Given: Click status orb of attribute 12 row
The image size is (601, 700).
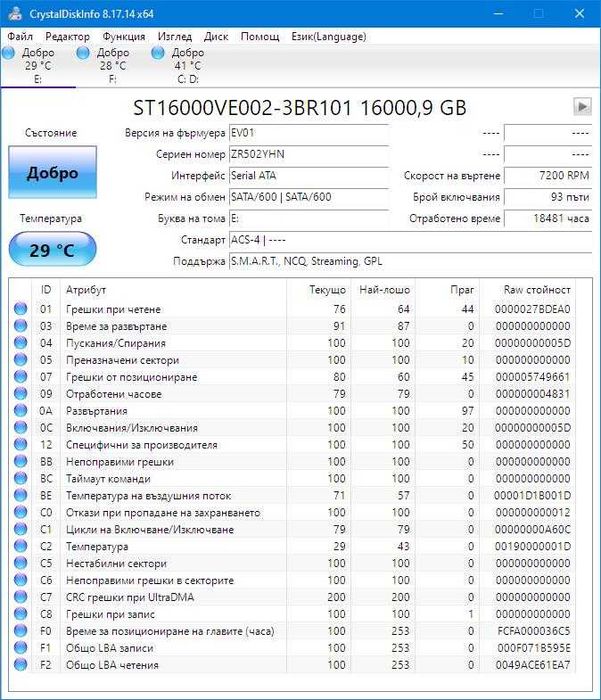Looking at the screenshot, I should coord(21,445).
